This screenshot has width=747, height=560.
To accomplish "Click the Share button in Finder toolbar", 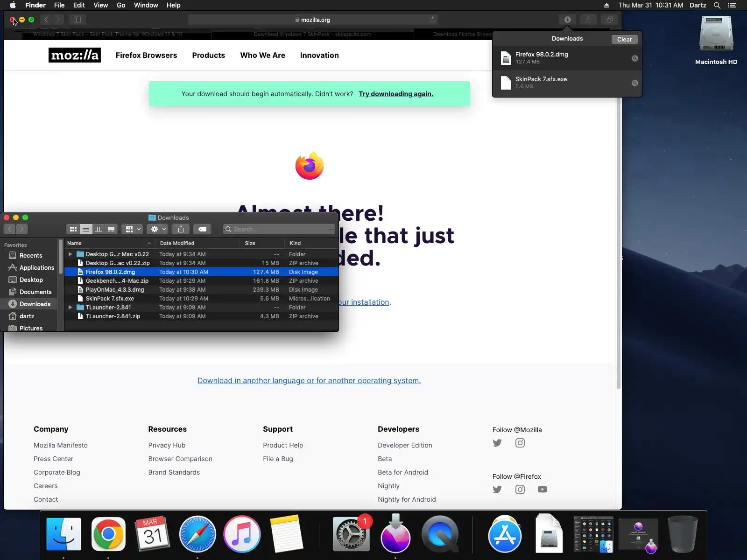I will (x=181, y=229).
